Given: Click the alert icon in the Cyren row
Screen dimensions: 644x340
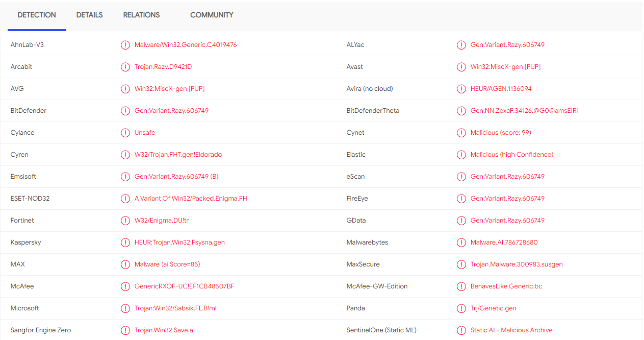Looking at the screenshot, I should tap(125, 155).
